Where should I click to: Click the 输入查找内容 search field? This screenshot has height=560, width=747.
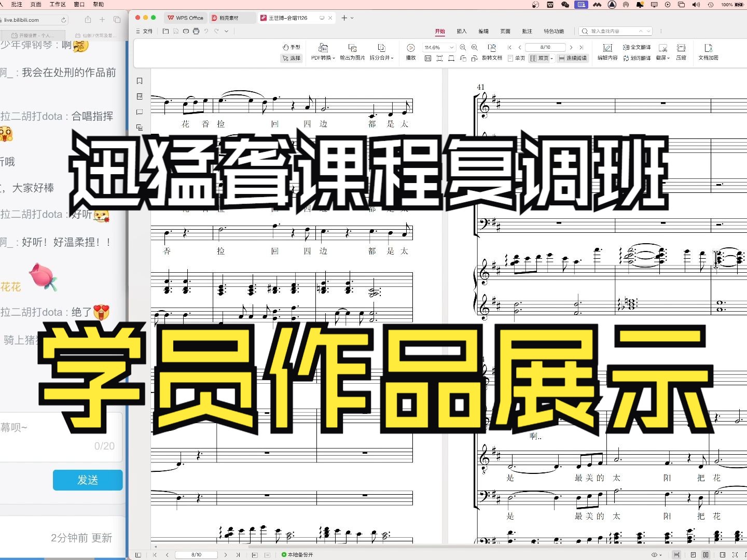pos(615,31)
